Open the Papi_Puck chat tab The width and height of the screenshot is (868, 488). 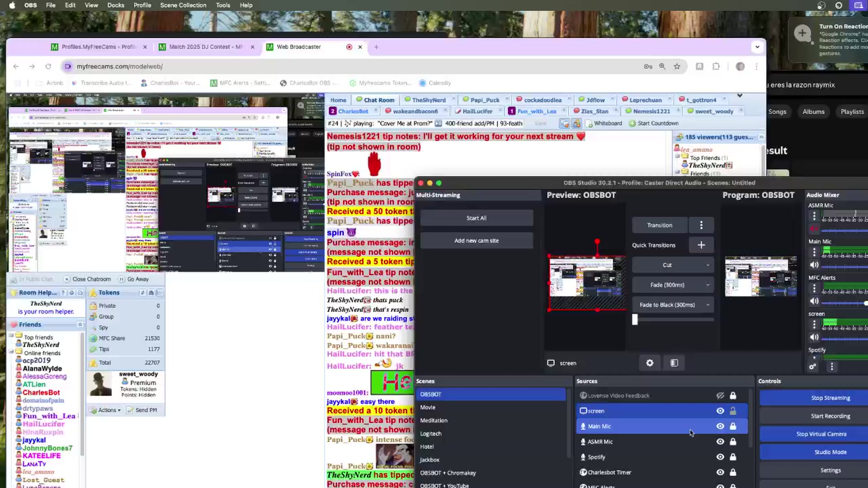(x=486, y=100)
